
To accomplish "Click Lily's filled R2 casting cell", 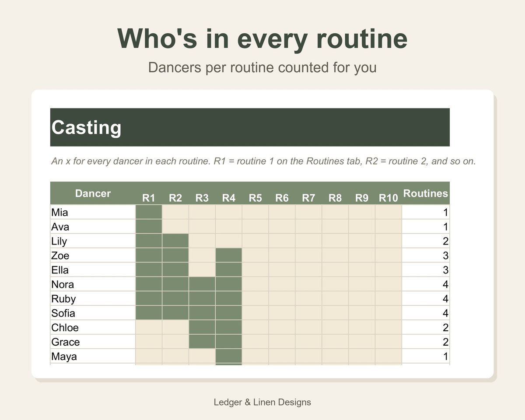I will [175, 241].
